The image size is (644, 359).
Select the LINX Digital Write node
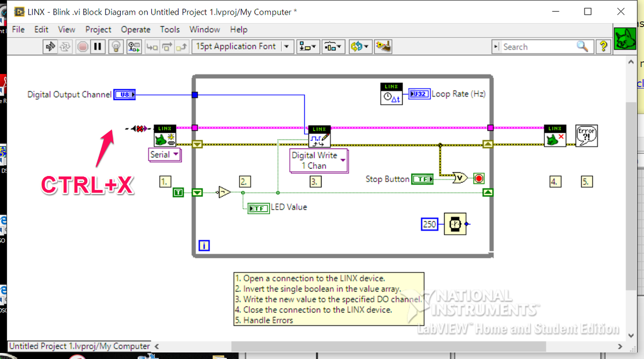click(x=319, y=136)
